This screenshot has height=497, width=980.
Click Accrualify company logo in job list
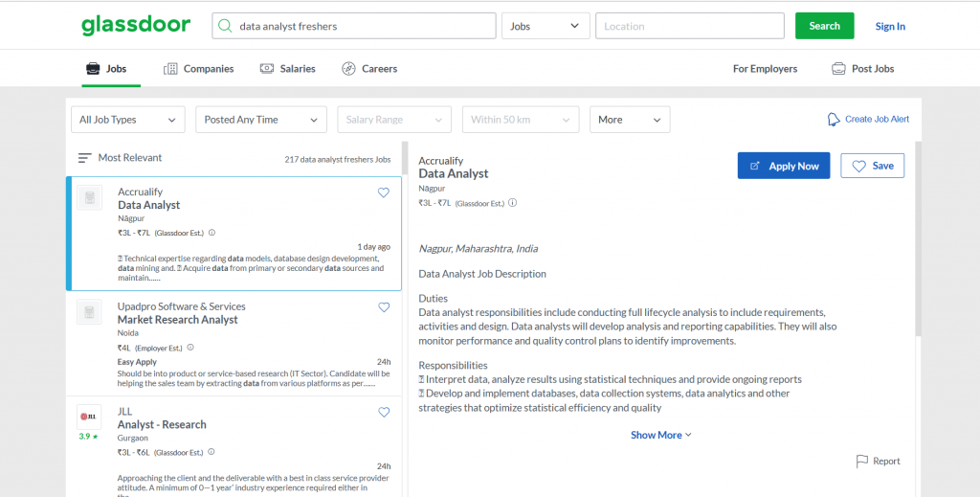coord(89,197)
